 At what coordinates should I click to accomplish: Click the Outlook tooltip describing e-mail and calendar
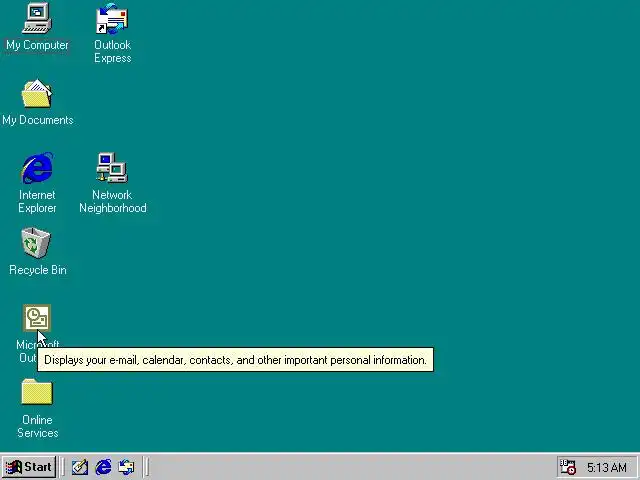click(x=236, y=360)
